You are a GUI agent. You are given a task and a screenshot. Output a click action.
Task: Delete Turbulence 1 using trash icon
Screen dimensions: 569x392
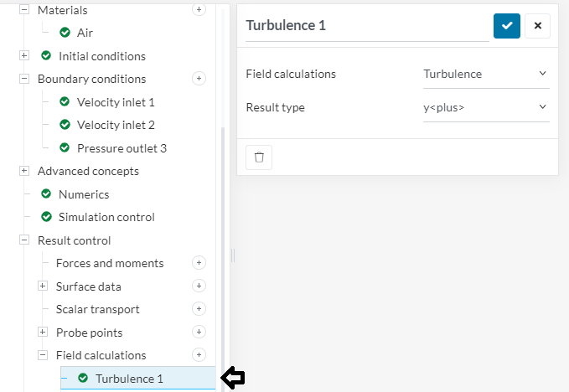pos(259,157)
